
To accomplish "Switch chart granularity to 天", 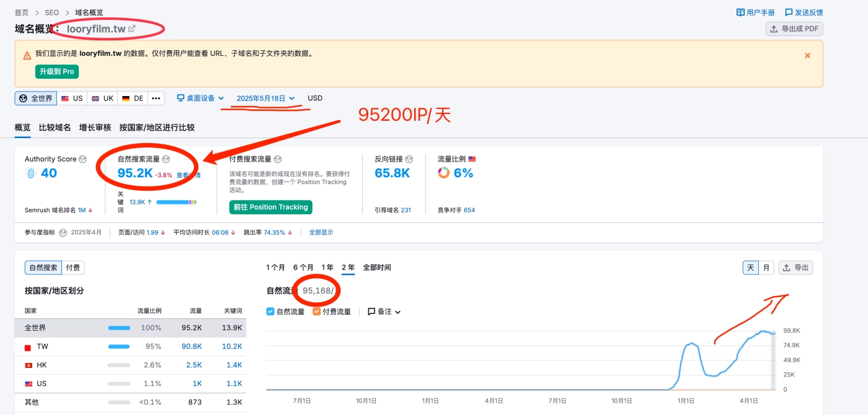I will click(751, 268).
